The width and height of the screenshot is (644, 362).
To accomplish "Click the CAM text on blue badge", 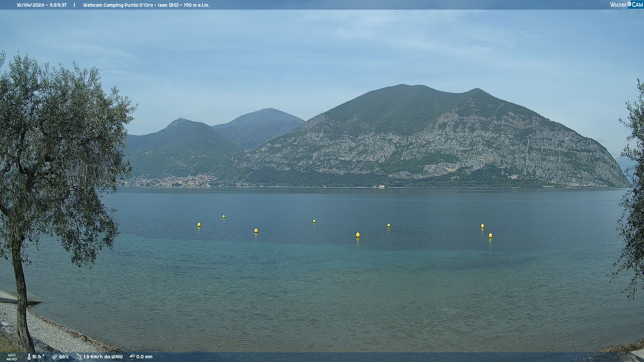I will click(x=637, y=5).
